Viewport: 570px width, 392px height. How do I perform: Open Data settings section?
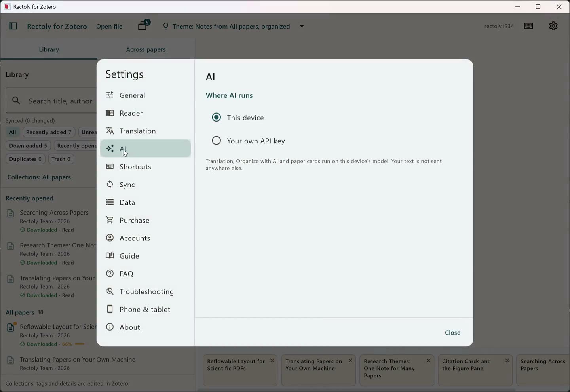[145, 202]
